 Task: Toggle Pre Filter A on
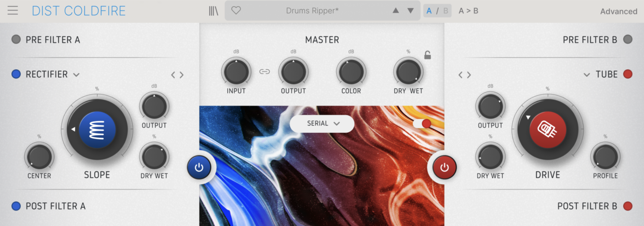[16, 39]
